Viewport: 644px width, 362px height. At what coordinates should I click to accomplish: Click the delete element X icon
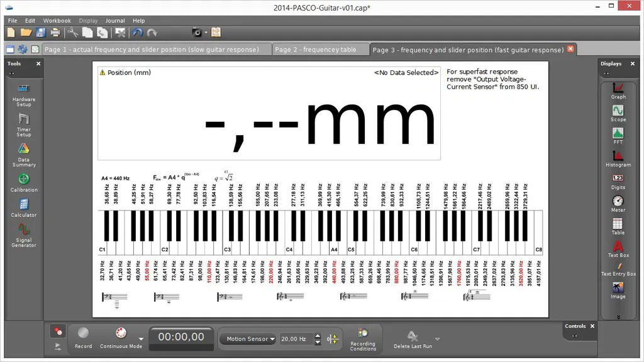click(120, 33)
